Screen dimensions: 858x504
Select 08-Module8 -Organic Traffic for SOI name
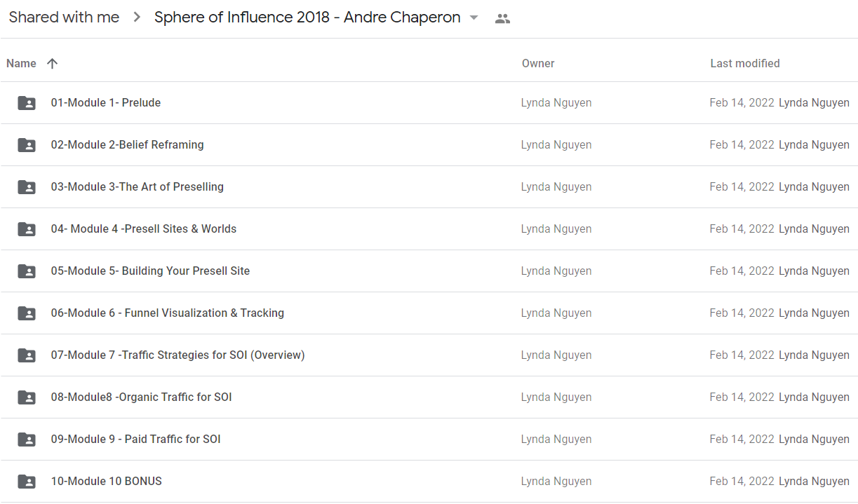(142, 397)
